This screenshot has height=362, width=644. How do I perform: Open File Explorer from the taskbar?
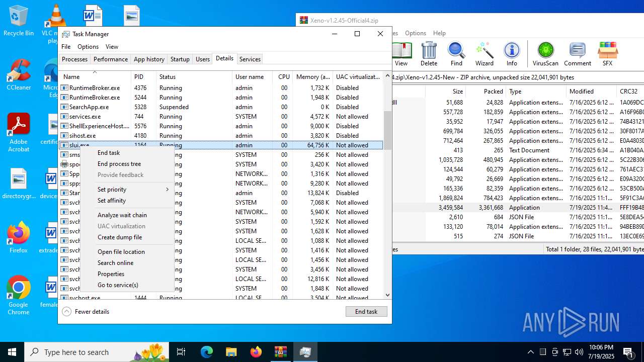(x=231, y=352)
